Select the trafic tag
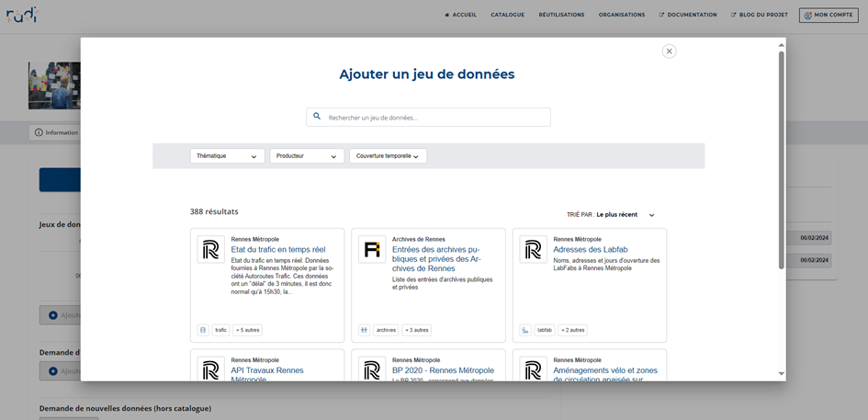Image resolution: width=868 pixels, height=420 pixels. 220,330
